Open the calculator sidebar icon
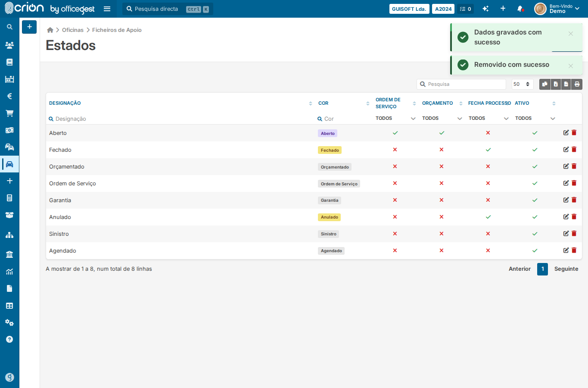The height and width of the screenshot is (388, 588). click(9, 198)
